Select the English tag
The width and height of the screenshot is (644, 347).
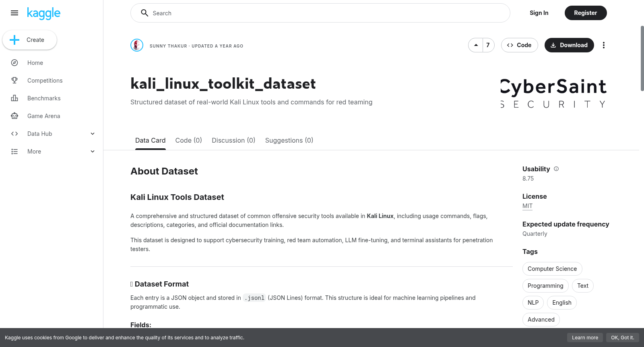click(562, 303)
